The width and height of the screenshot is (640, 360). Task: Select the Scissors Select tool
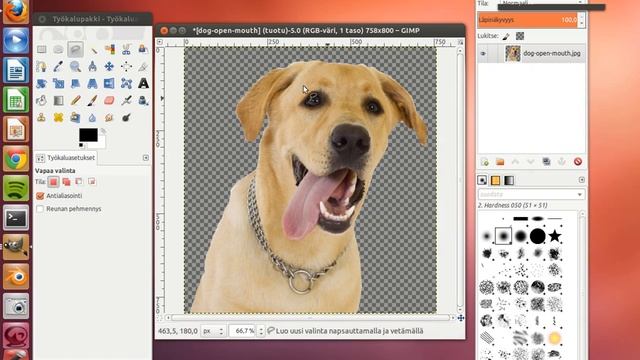(126, 49)
